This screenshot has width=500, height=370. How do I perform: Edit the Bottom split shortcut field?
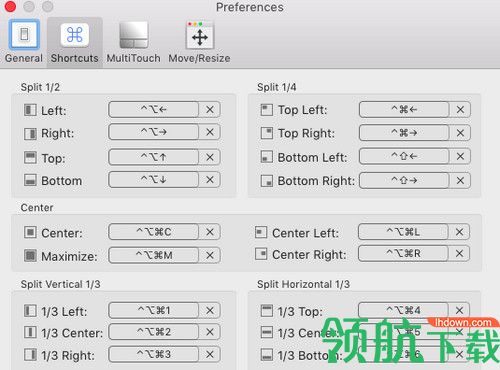pos(154,180)
